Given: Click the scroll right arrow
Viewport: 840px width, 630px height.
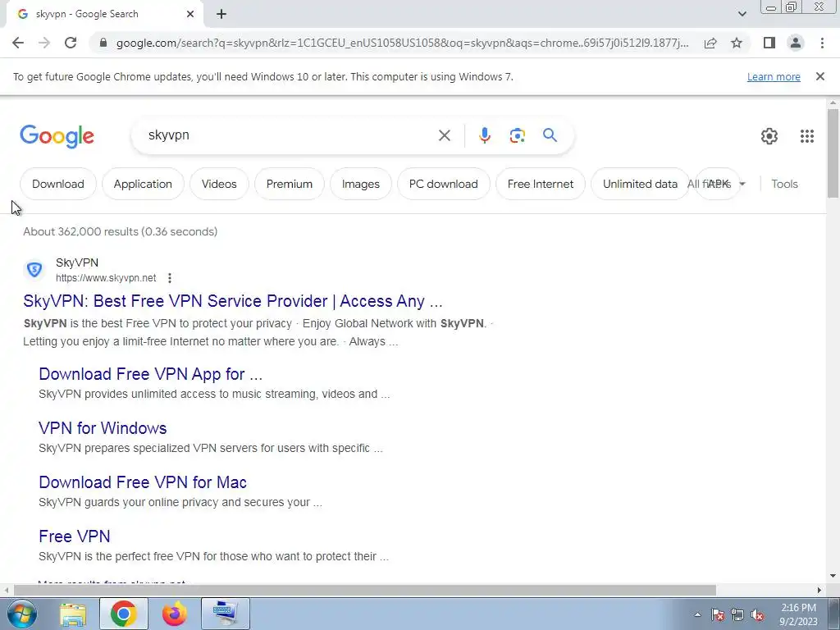Looking at the screenshot, I should click(819, 590).
